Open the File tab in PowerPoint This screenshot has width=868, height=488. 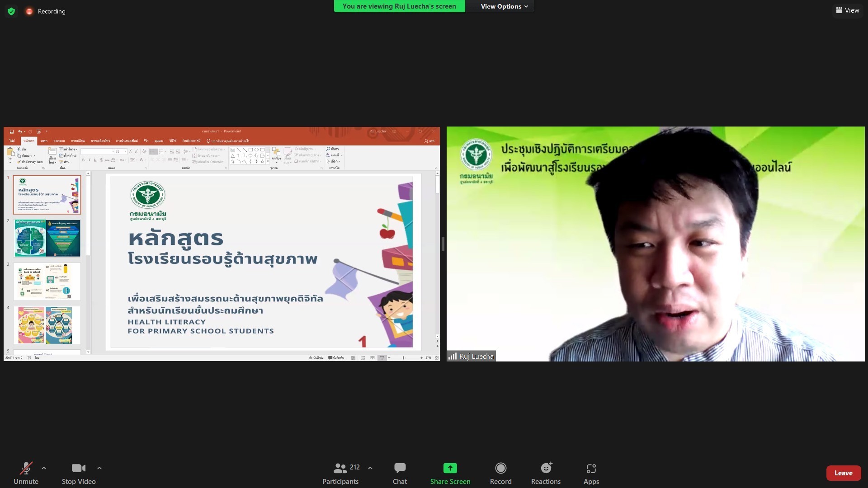(x=12, y=141)
